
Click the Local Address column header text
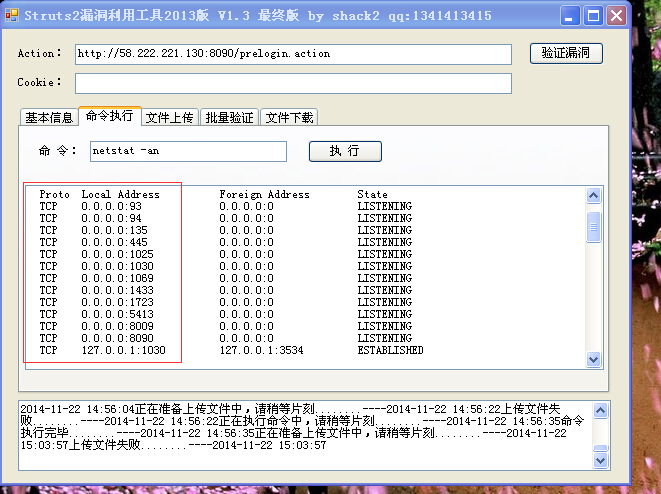coord(121,194)
